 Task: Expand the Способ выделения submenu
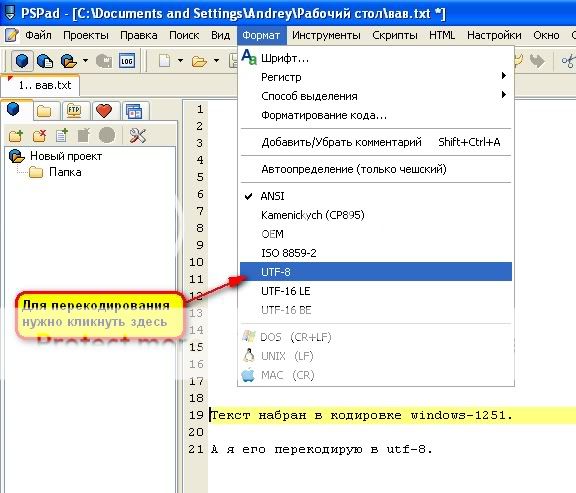tap(375, 96)
